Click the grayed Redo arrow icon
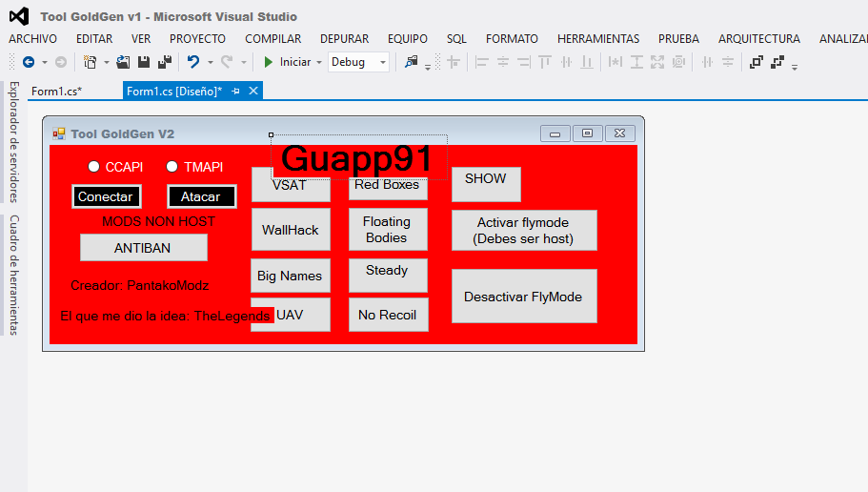 coord(227,61)
